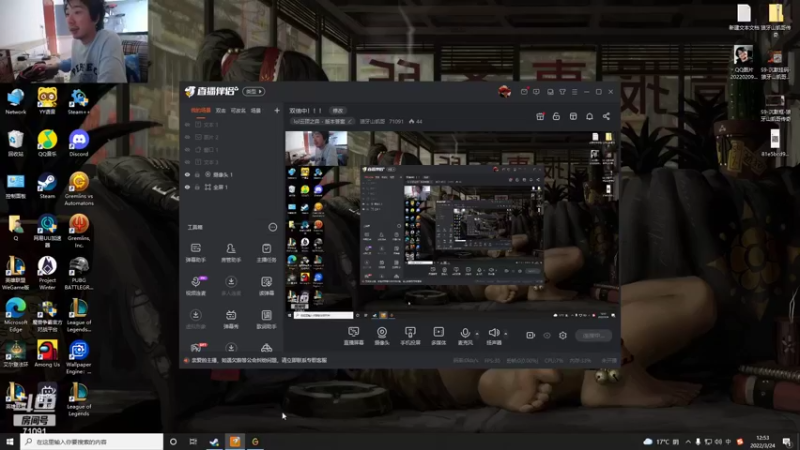The height and width of the screenshot is (450, 800).
Task: Open the lol云顶之弈 category selector
Action: pos(321,121)
